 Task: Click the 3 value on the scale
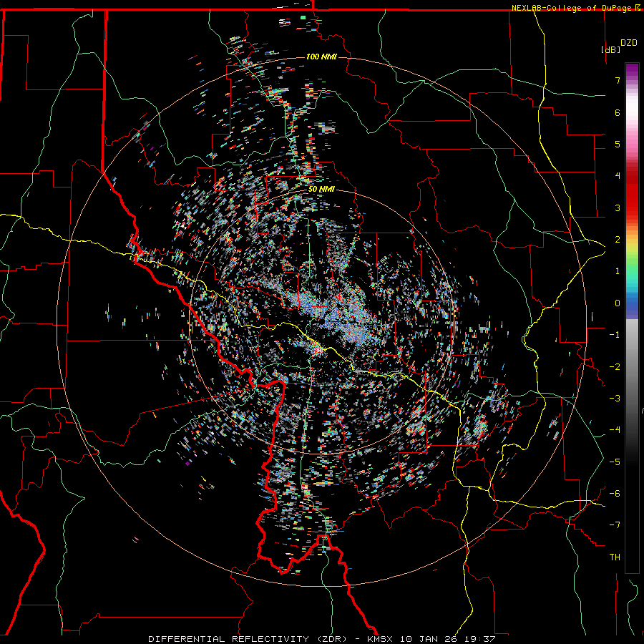[x=618, y=208]
